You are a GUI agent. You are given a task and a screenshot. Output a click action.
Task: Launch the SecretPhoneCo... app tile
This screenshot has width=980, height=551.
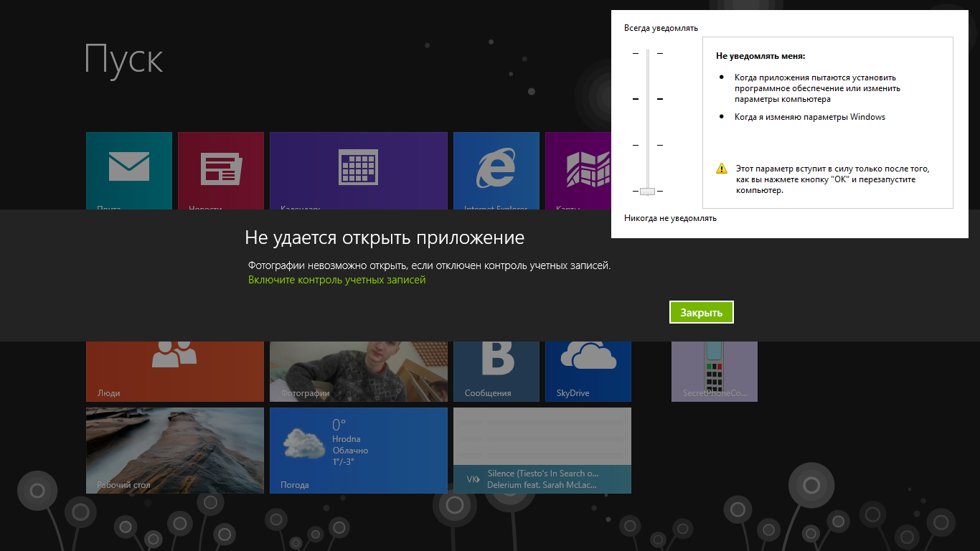coord(715,372)
